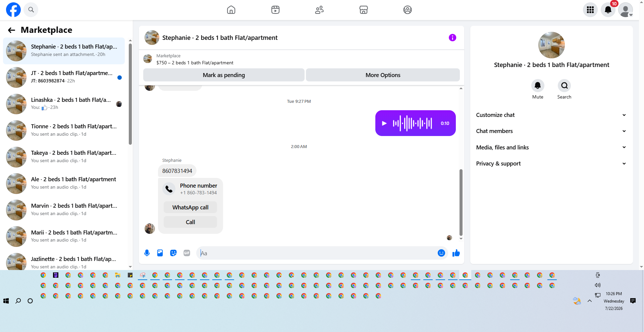
Task: Open the Tionne conversation
Action: pos(64,130)
